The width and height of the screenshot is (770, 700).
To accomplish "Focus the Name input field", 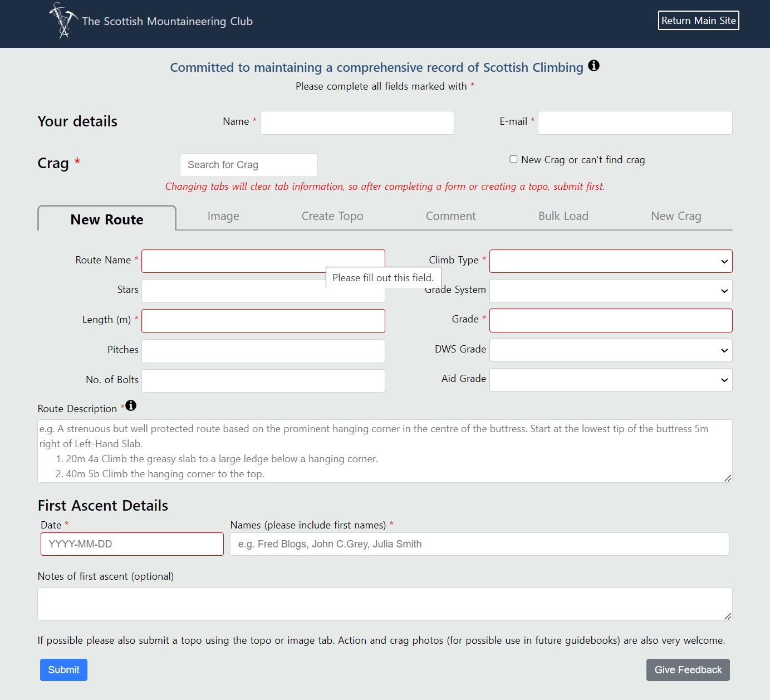I will point(357,123).
